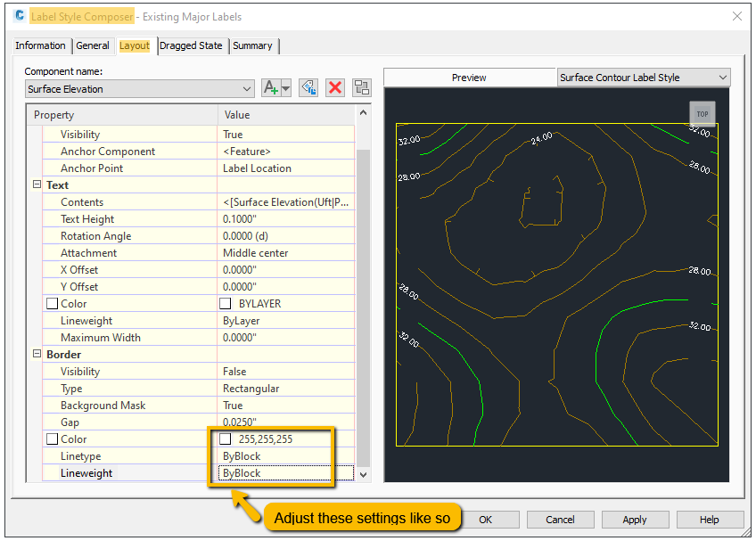Click the TOP view cube button in preview
The height and width of the screenshot is (541, 756).
[x=703, y=113]
